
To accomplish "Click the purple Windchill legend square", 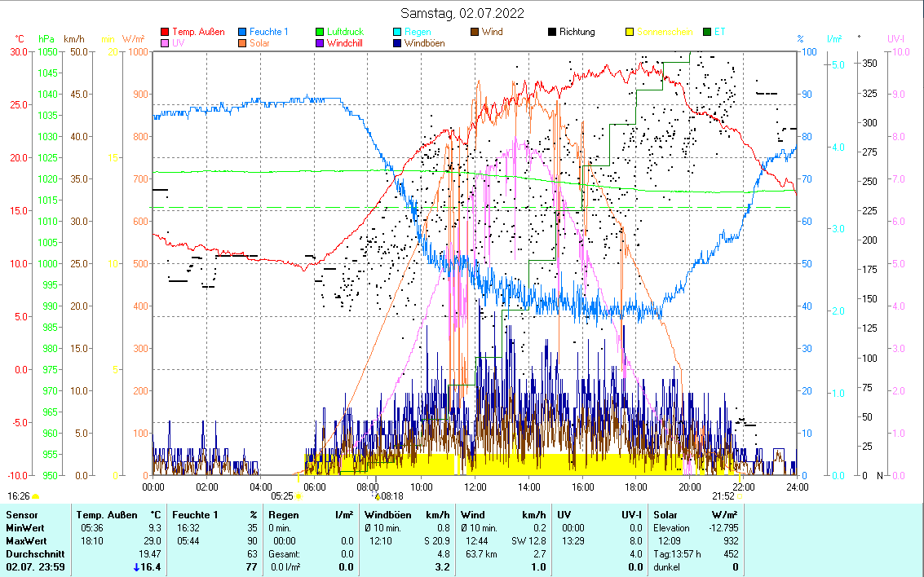I will tap(320, 44).
